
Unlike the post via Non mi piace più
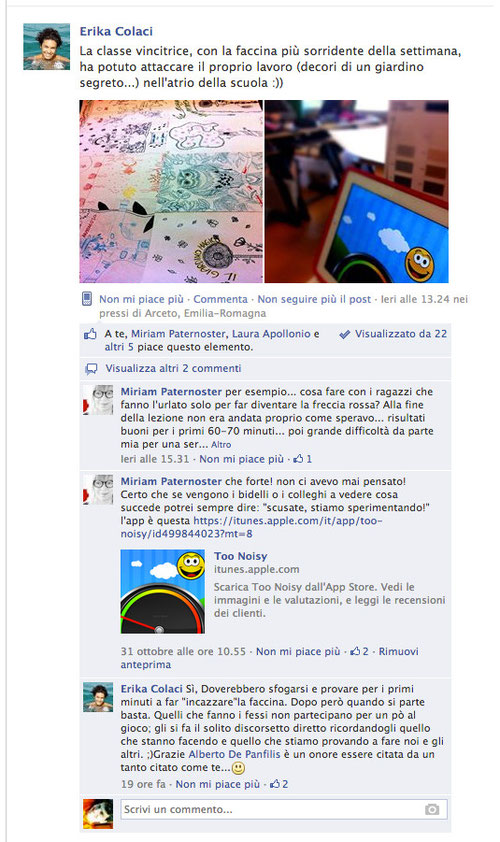(141, 299)
